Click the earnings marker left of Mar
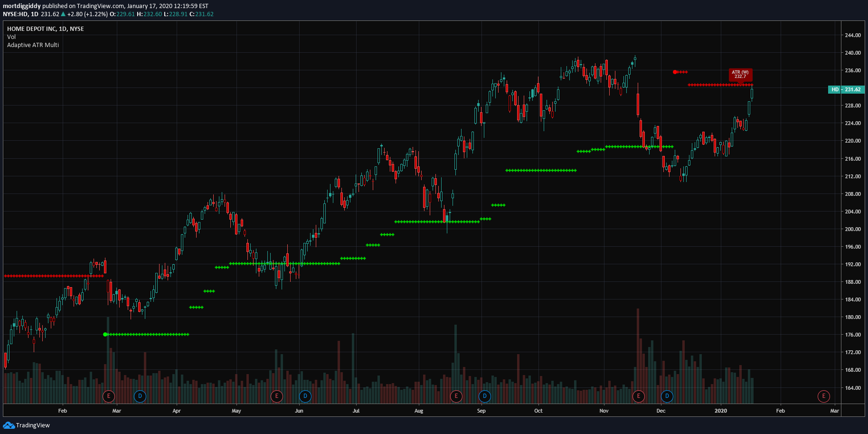Viewport: 868px width, 434px height. (x=109, y=396)
